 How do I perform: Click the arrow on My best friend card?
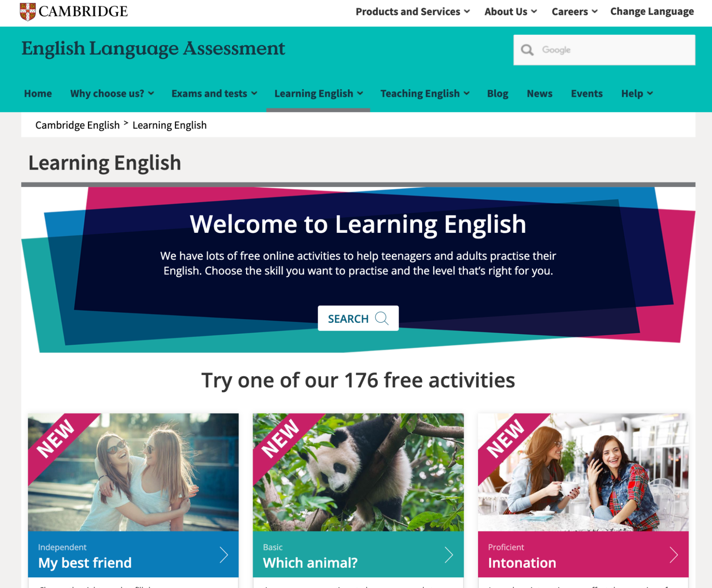223,555
